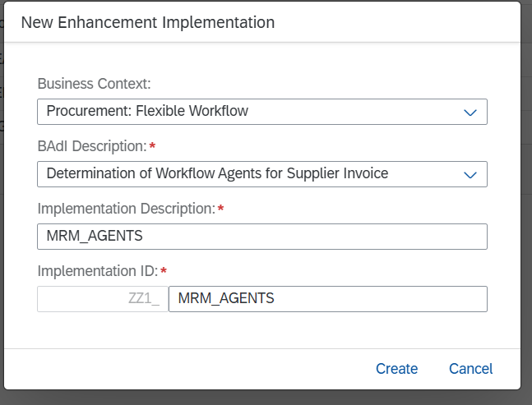The height and width of the screenshot is (405, 532).
Task: Click the Implementation ID label
Action: (x=98, y=271)
